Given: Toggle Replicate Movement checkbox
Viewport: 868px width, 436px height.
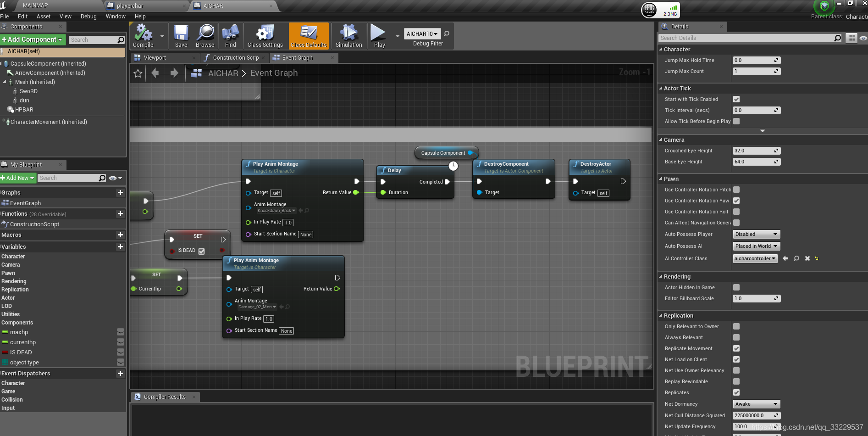Looking at the screenshot, I should coord(736,348).
